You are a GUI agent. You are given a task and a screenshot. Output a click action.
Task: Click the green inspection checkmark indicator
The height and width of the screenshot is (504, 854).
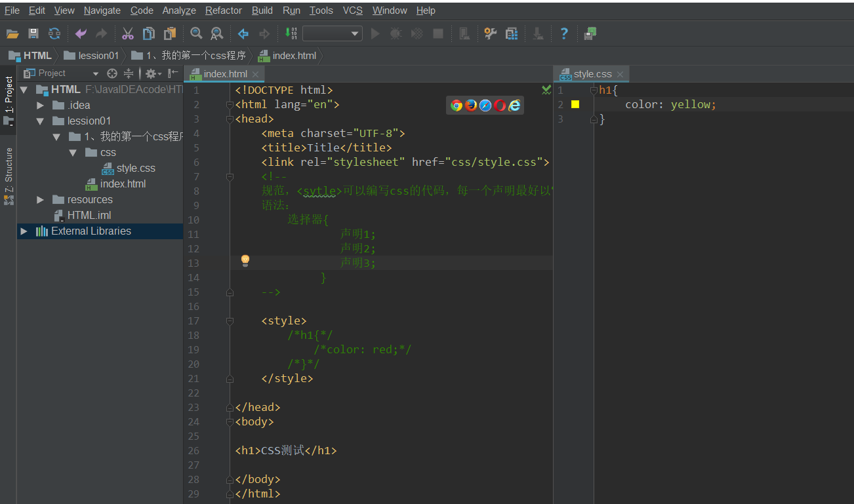[546, 90]
